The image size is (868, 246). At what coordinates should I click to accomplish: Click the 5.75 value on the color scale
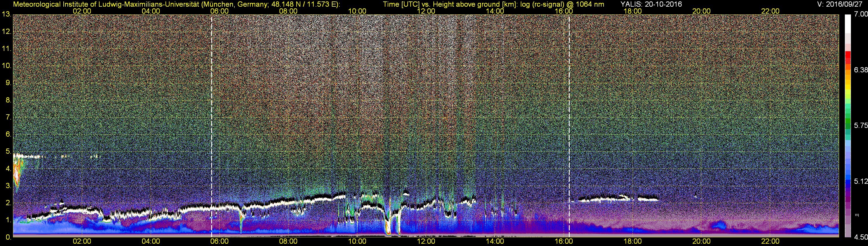coord(860,125)
